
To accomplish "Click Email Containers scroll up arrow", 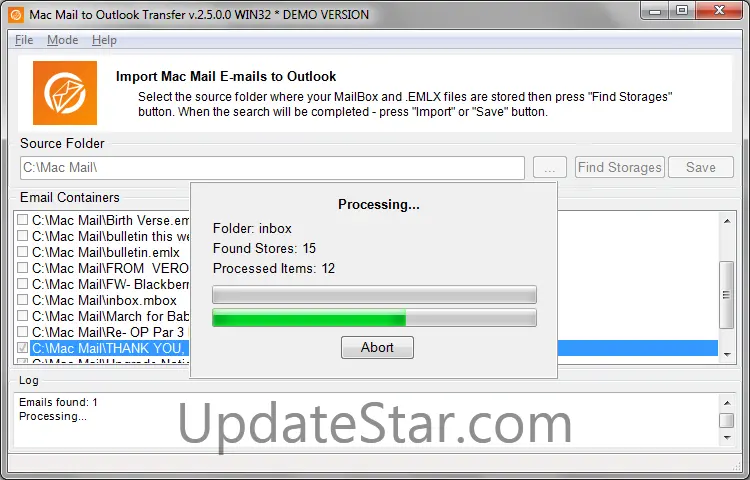I will point(727,221).
